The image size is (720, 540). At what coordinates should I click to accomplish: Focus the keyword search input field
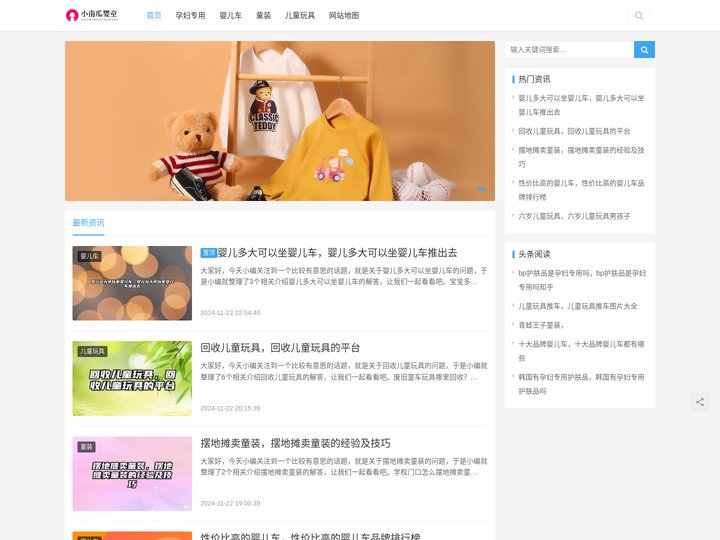click(569, 50)
